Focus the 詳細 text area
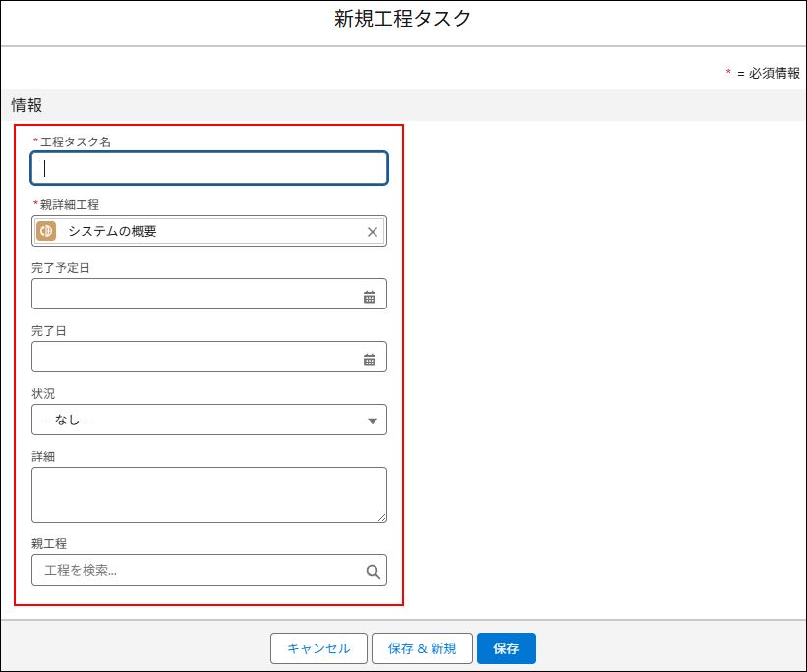This screenshot has height=672, width=807. 208,494
